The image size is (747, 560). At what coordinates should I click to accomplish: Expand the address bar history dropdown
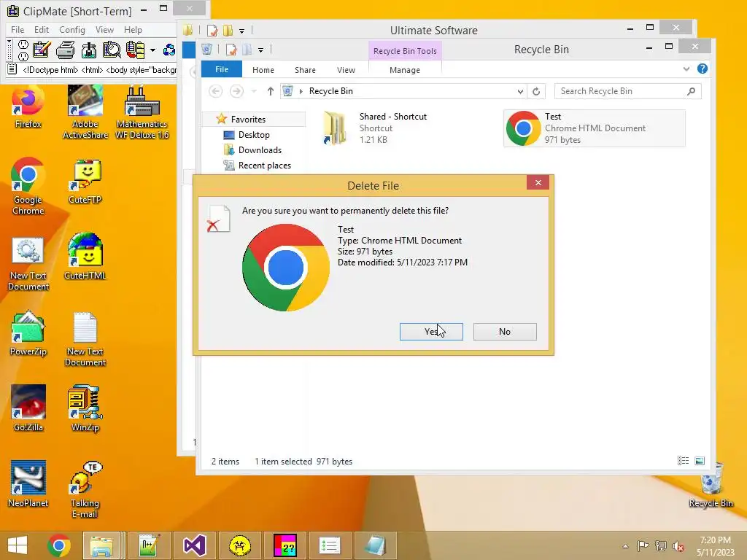[520, 91]
